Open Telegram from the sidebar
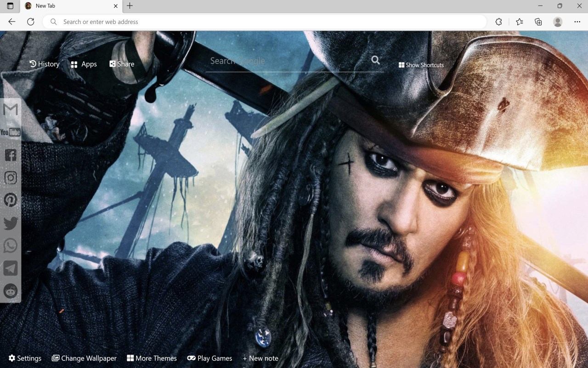Screen dimensions: 588x368 point(11,268)
